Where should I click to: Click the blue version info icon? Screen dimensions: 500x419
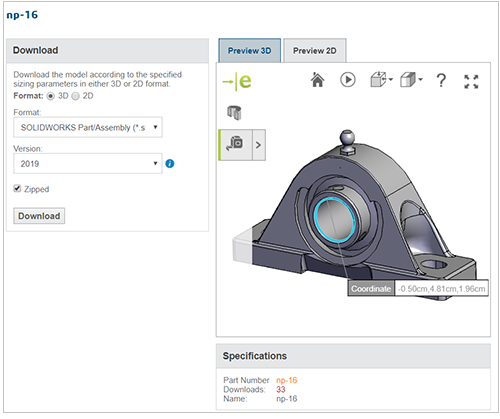tap(170, 164)
